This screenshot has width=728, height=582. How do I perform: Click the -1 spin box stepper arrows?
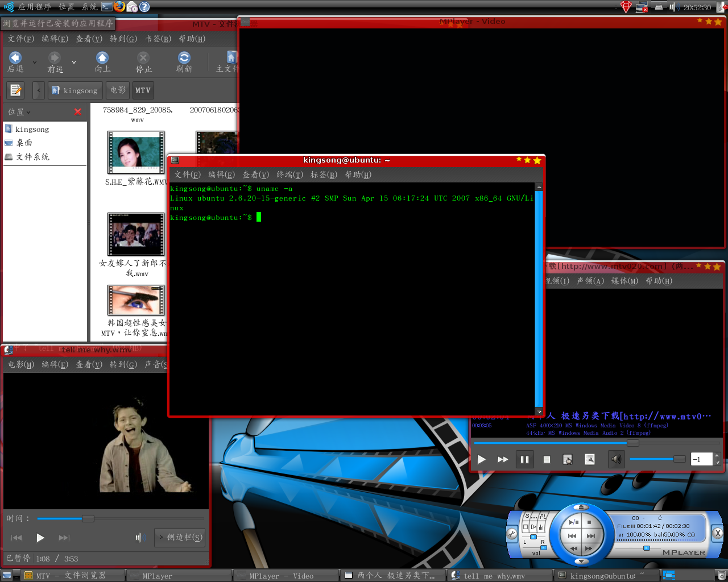[x=717, y=459]
